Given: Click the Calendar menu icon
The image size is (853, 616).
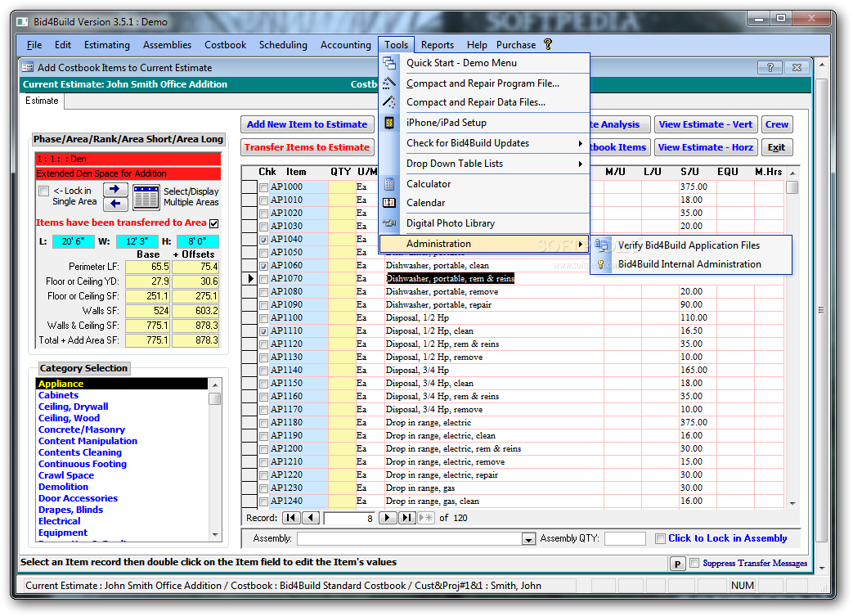Looking at the screenshot, I should [x=389, y=202].
